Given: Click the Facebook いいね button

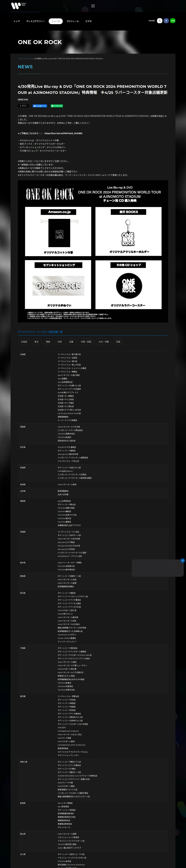Looking at the screenshot, I should [x=40, y=106].
